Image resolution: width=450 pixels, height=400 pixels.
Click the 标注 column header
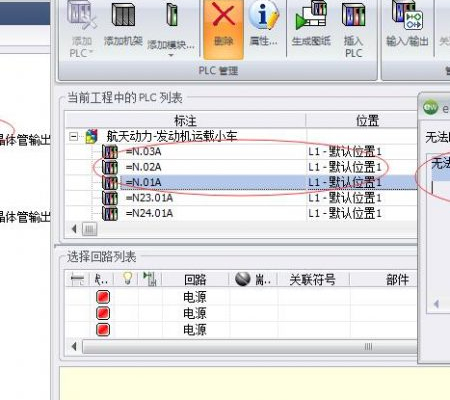click(x=185, y=120)
